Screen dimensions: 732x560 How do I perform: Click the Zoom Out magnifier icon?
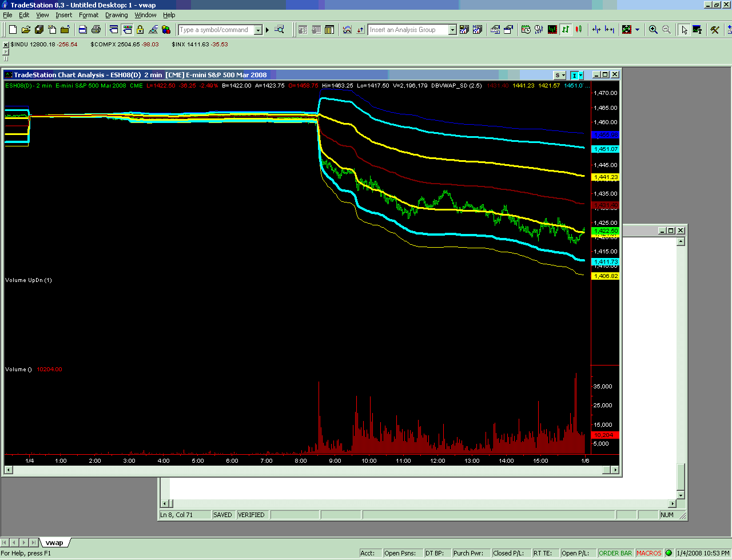pyautogui.click(x=666, y=30)
